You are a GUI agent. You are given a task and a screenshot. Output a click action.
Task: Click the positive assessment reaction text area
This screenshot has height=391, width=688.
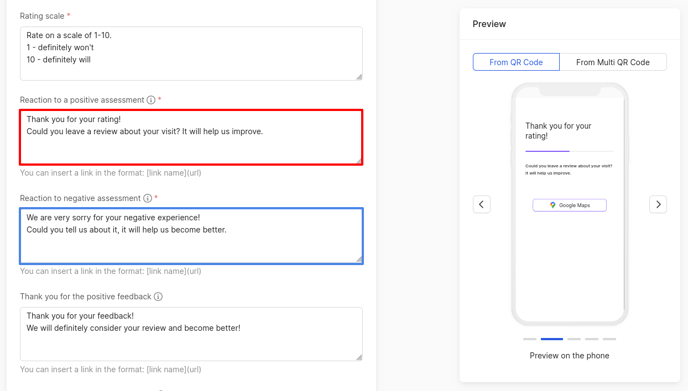(x=191, y=137)
